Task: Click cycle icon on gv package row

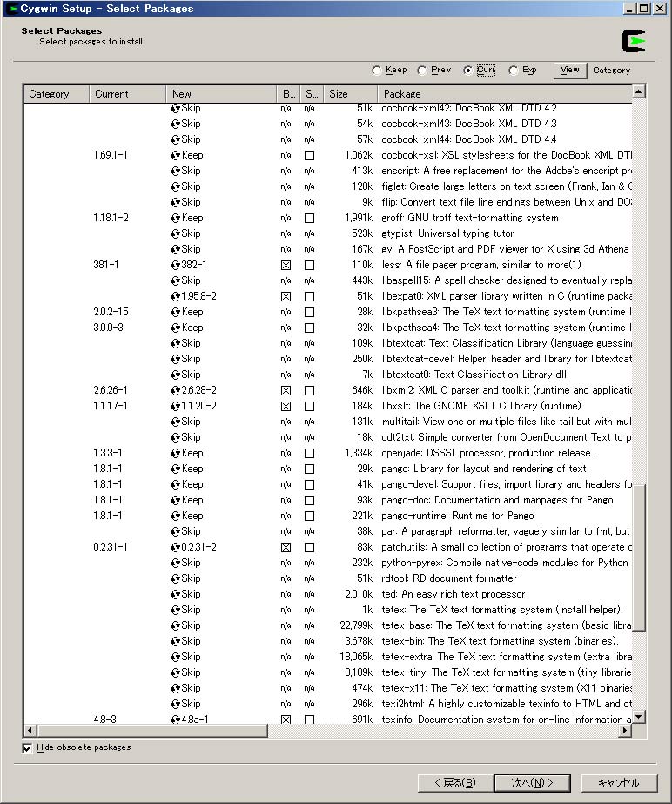Action: [x=175, y=249]
